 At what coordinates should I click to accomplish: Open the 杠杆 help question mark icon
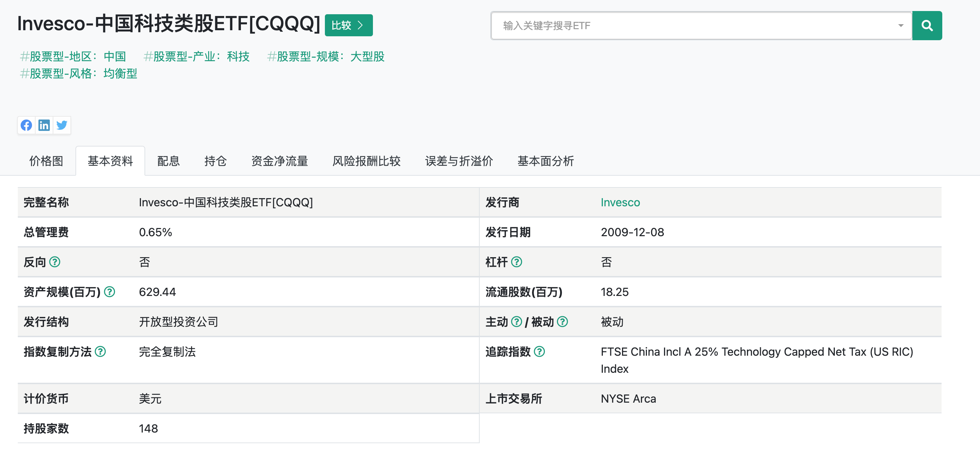(x=517, y=262)
